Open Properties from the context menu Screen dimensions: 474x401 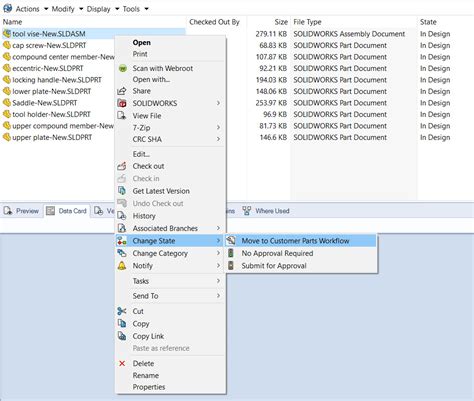coord(149,387)
